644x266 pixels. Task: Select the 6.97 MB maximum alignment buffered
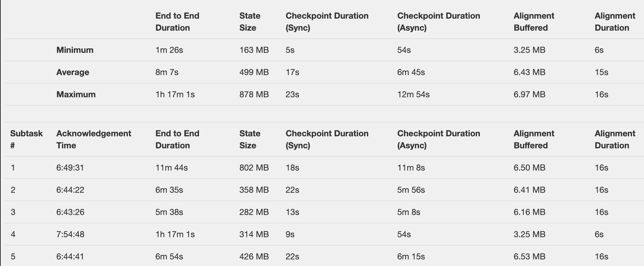click(x=529, y=94)
